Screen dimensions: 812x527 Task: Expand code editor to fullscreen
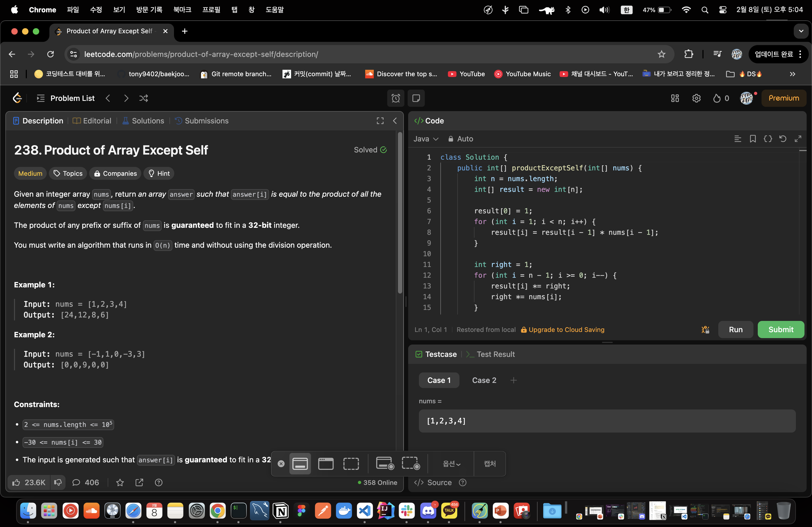click(798, 139)
